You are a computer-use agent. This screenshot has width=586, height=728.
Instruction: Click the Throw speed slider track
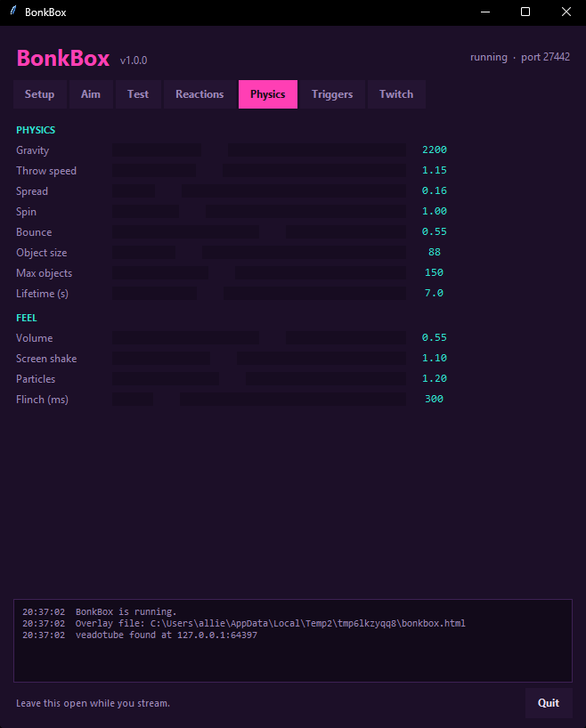(259, 170)
